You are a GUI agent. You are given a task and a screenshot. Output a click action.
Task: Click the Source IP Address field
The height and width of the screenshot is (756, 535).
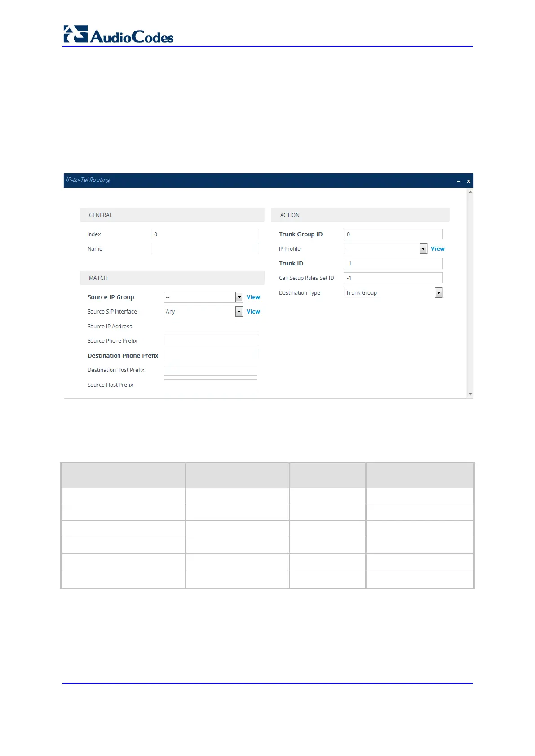point(210,327)
